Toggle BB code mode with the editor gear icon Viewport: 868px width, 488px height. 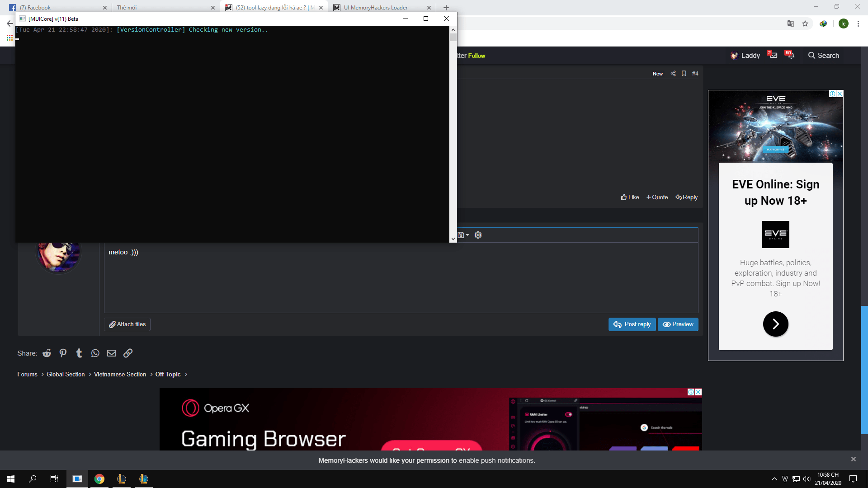[478, 235]
